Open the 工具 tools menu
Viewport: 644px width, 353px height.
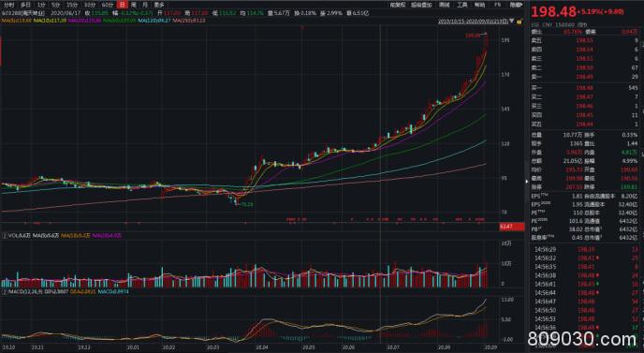pos(462,5)
